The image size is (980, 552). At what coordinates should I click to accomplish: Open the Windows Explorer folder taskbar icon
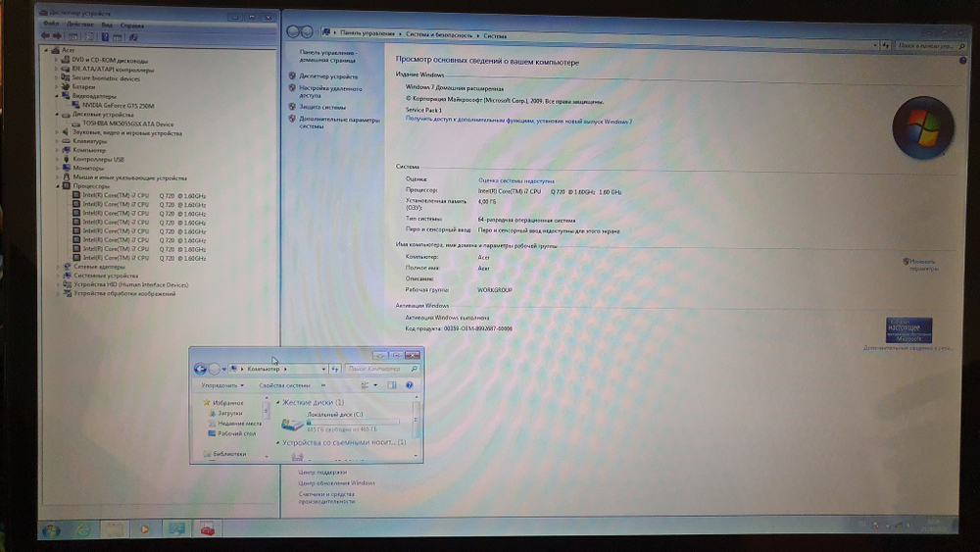pos(114,529)
